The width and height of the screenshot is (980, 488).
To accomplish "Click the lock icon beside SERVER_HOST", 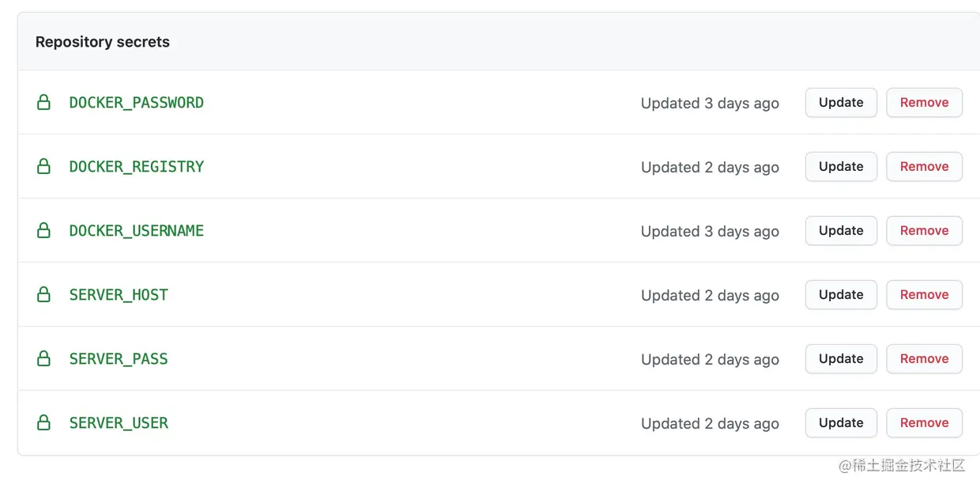I will (x=44, y=295).
